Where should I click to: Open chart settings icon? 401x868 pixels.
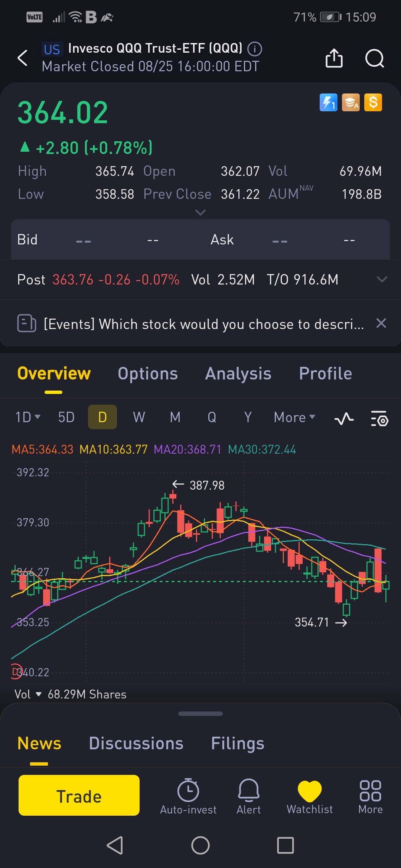pos(379,419)
